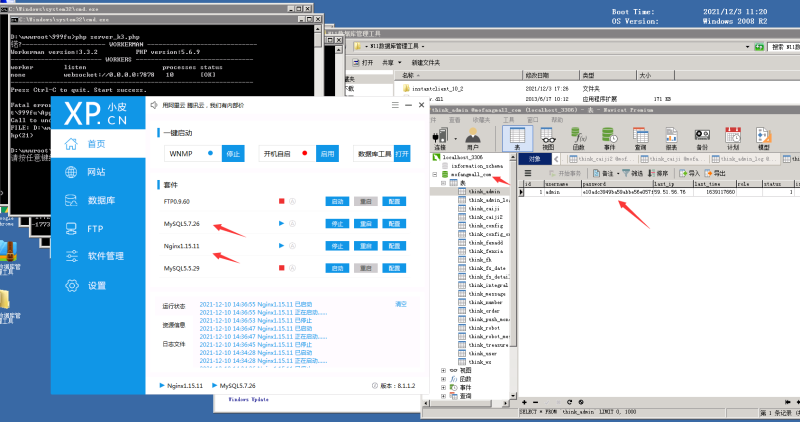The height and width of the screenshot is (422, 800).
Task: Open 数据库 database in XP panel sidebar
Action: (98, 200)
